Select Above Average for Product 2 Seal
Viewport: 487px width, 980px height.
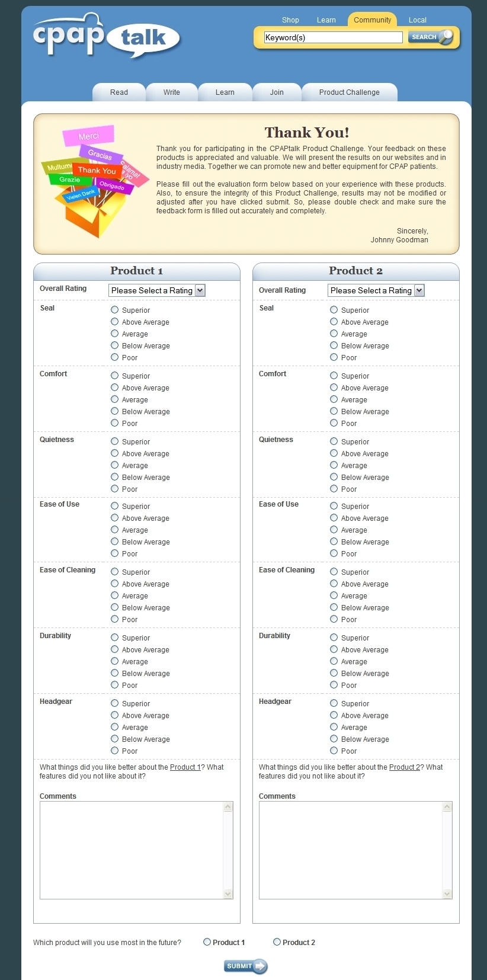click(334, 322)
